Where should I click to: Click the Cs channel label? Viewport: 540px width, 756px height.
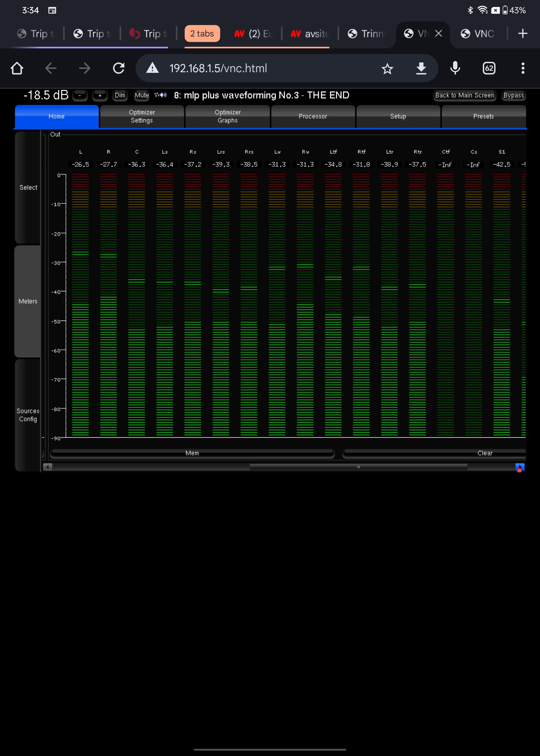(474, 152)
